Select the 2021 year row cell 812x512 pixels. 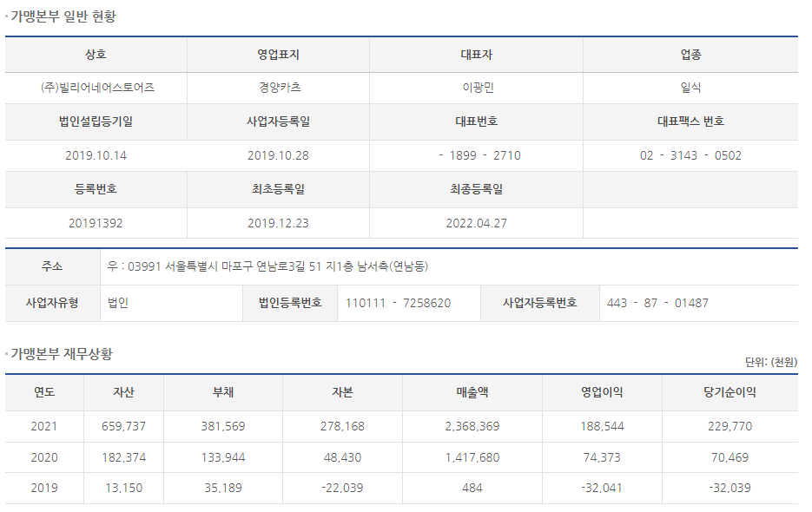pos(44,427)
